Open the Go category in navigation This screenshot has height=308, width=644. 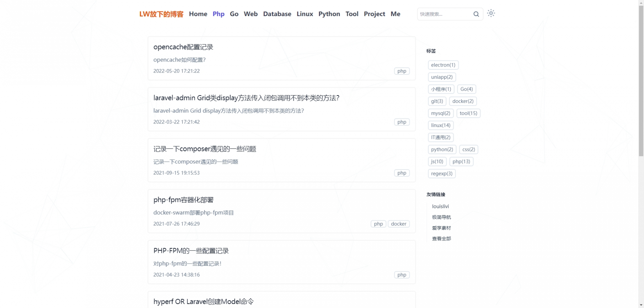(234, 14)
